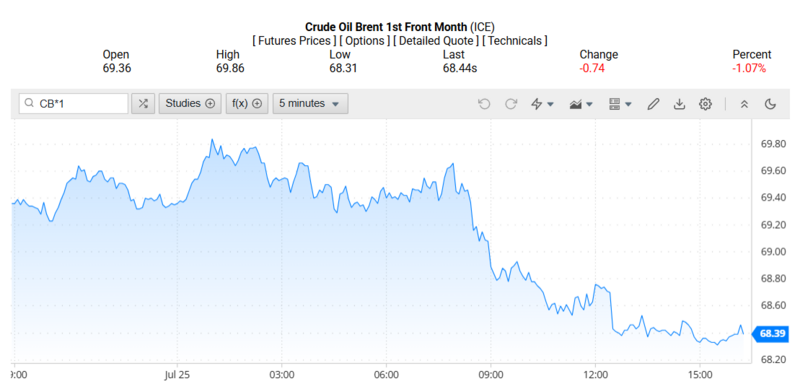Image resolution: width=800 pixels, height=384 pixels.
Task: Toggle dark mode moon icon
Action: tap(770, 104)
